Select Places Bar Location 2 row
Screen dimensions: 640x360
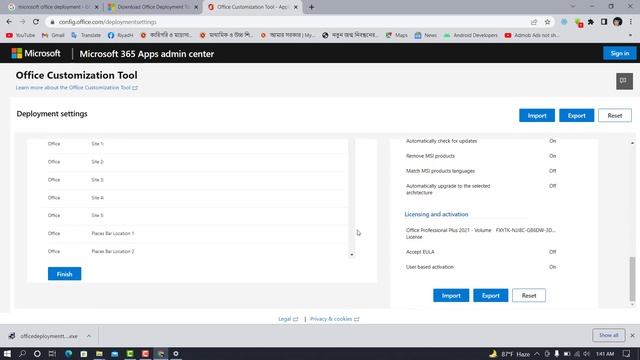tap(195, 251)
